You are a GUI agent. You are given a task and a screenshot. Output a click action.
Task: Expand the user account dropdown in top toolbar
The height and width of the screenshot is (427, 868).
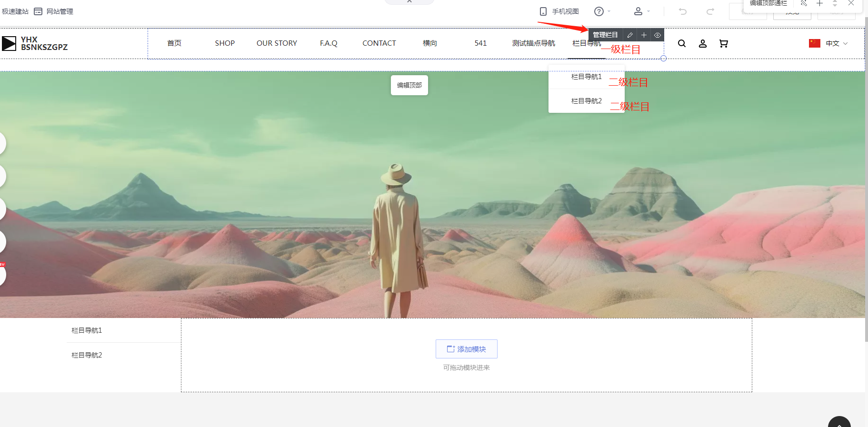(x=641, y=11)
